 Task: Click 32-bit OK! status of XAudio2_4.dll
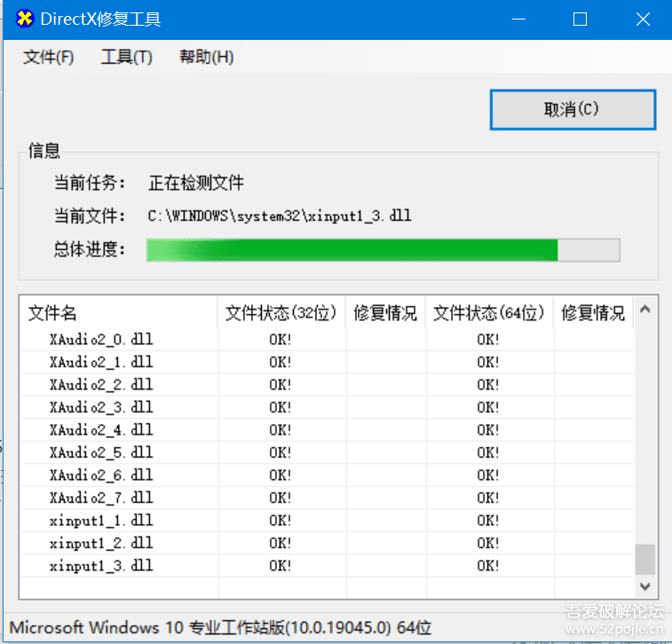[x=281, y=430]
